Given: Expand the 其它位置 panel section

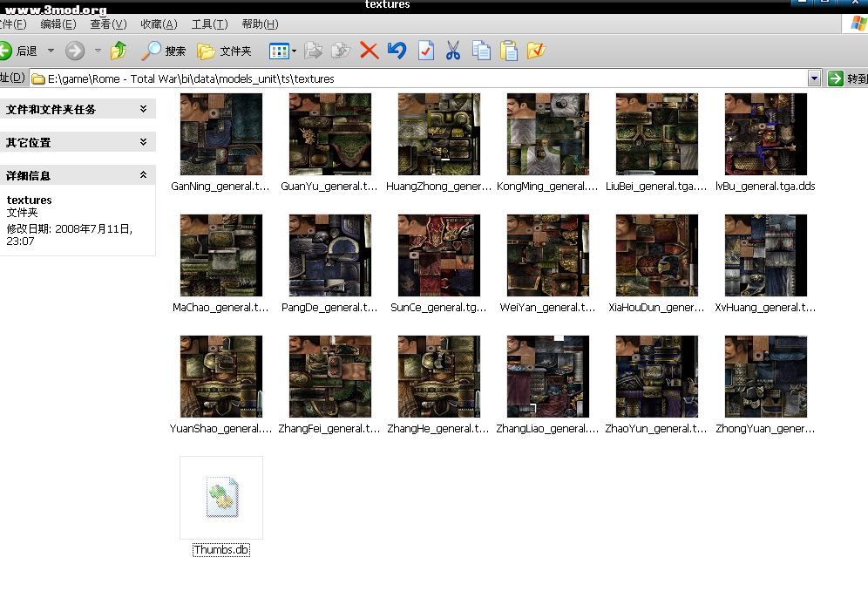Looking at the screenshot, I should click(x=143, y=142).
